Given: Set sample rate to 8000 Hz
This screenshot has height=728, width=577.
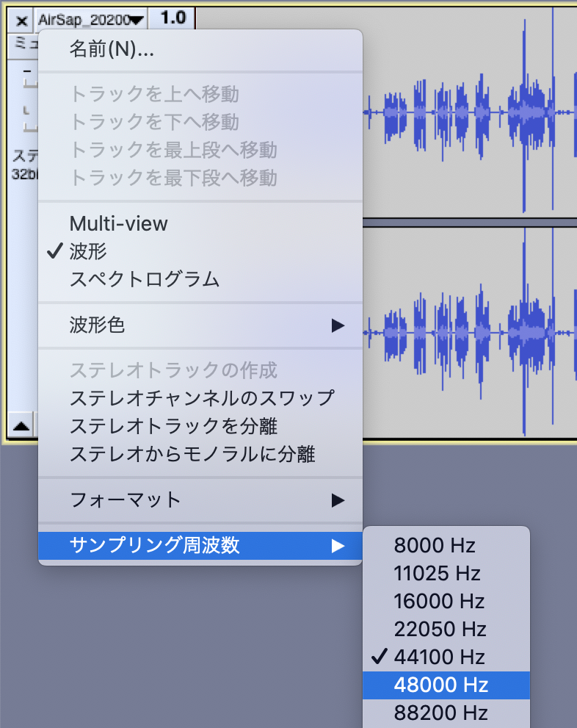Looking at the screenshot, I should 446,546.
